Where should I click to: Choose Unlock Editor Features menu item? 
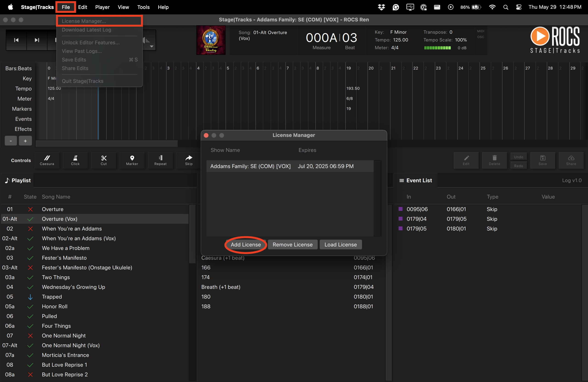tap(99, 42)
